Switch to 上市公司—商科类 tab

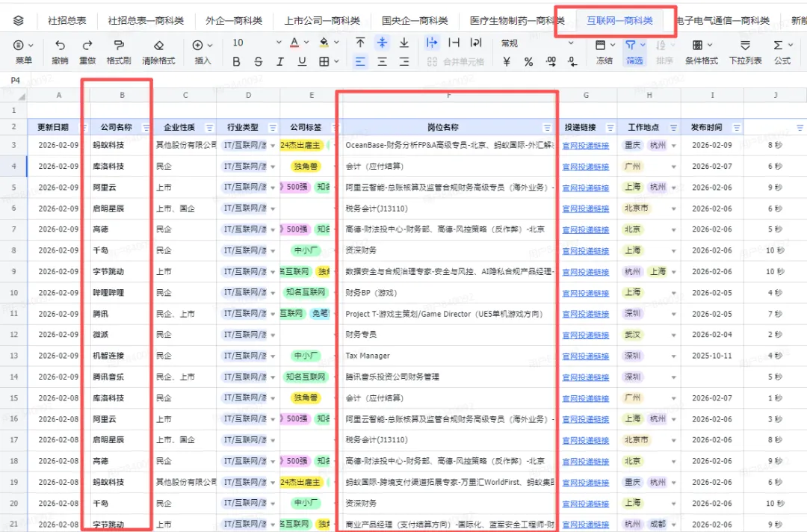click(322, 21)
